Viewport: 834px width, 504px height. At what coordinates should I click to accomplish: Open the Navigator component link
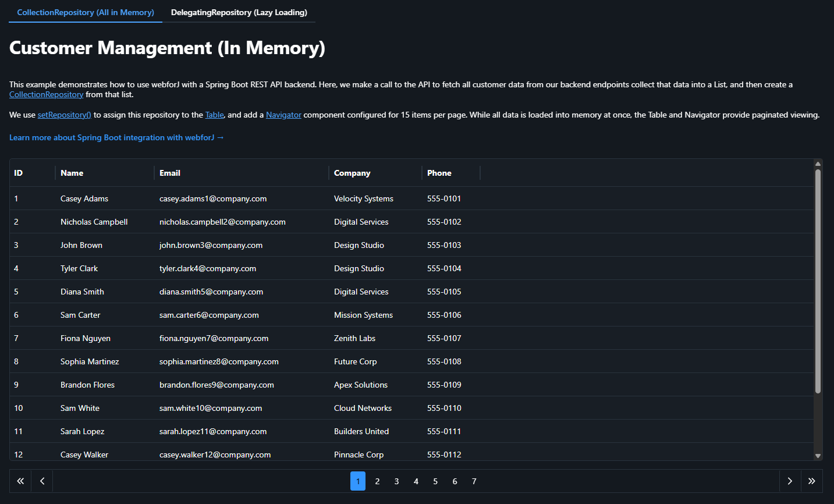pos(283,115)
